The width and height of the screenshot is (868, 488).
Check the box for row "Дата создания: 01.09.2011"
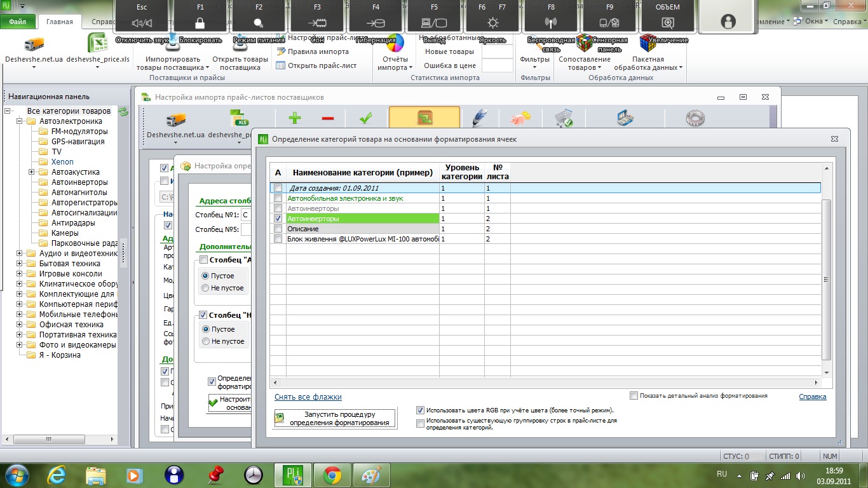278,188
